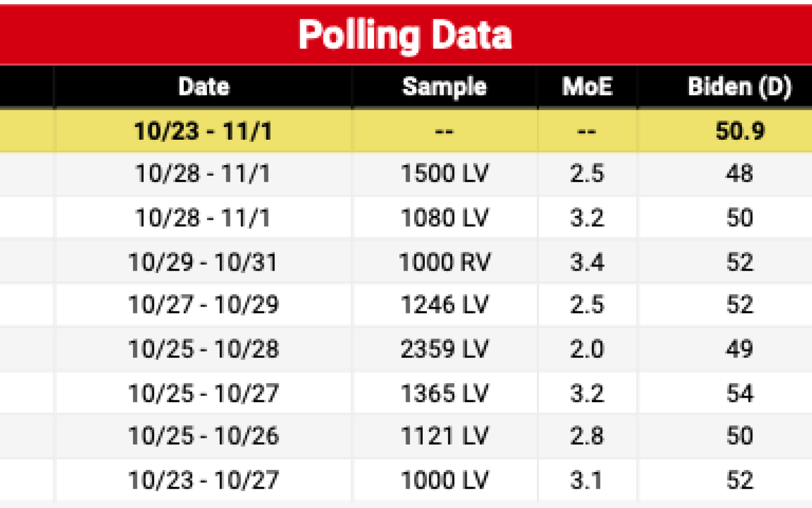Sort by the Date column header

pos(204,86)
